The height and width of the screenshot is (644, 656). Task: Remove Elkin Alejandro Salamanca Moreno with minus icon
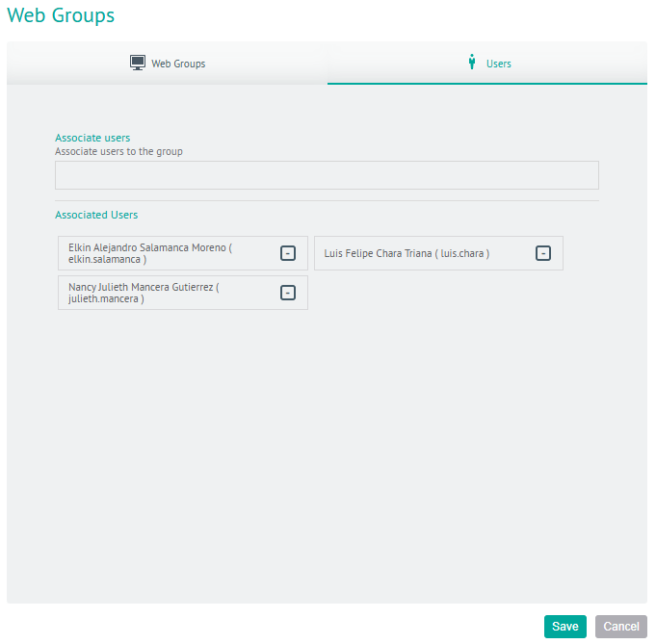288,253
